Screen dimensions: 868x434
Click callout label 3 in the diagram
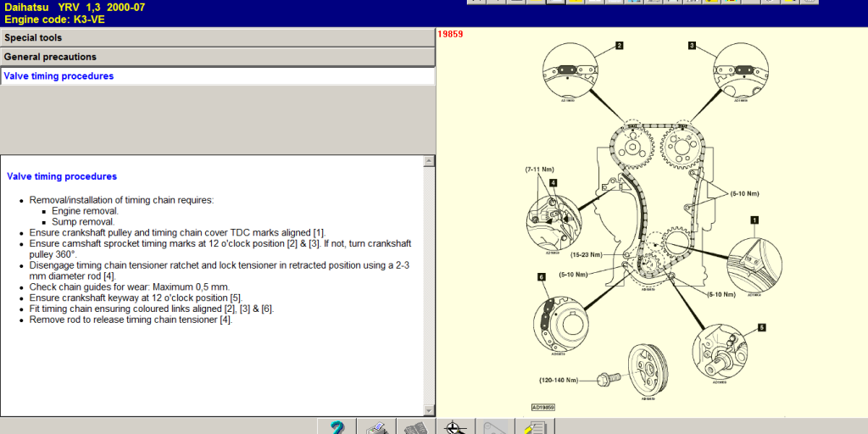coord(692,46)
